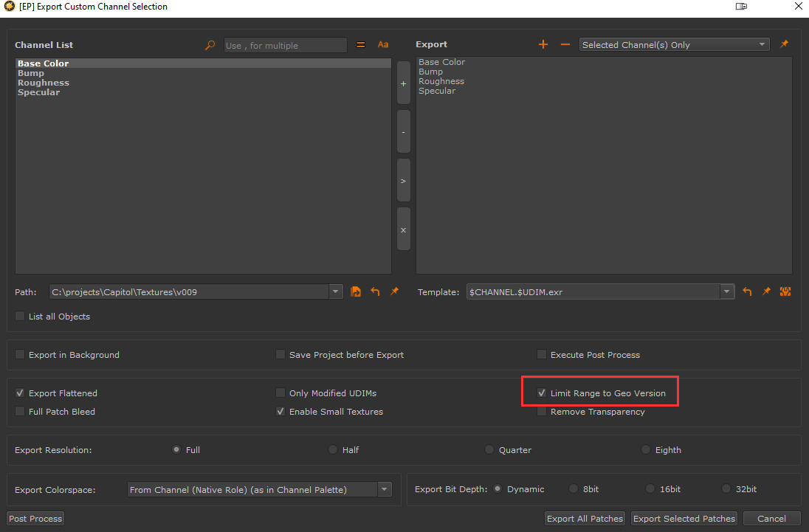Click the browse folder icon beside Path
Image resolution: width=809 pixels, height=532 pixels.
356,292
